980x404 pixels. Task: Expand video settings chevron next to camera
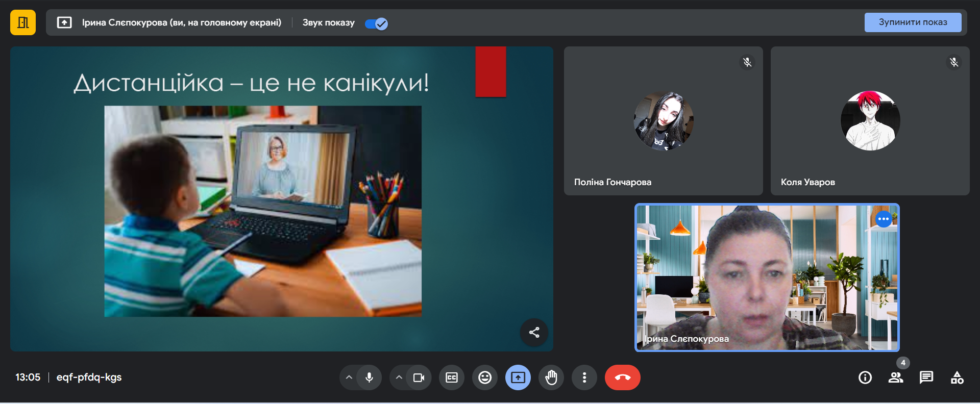pyautogui.click(x=399, y=377)
